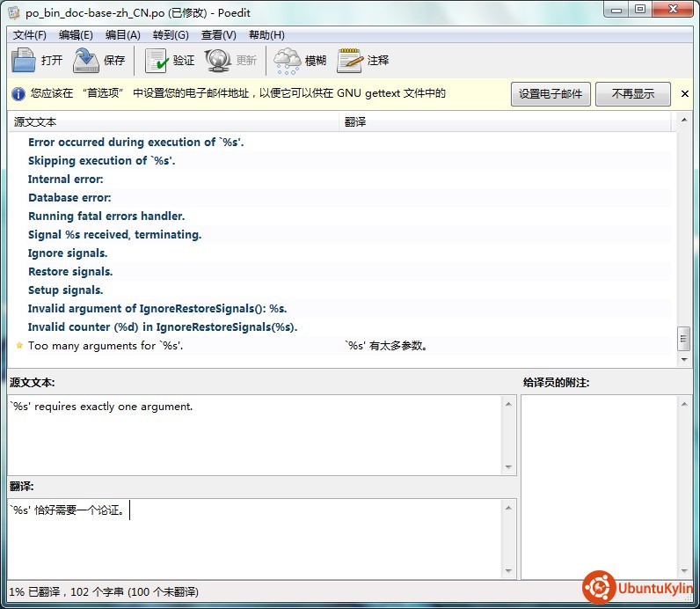Dismiss the notification bar with X
Image resolution: width=700 pixels, height=609 pixels.
[x=685, y=94]
